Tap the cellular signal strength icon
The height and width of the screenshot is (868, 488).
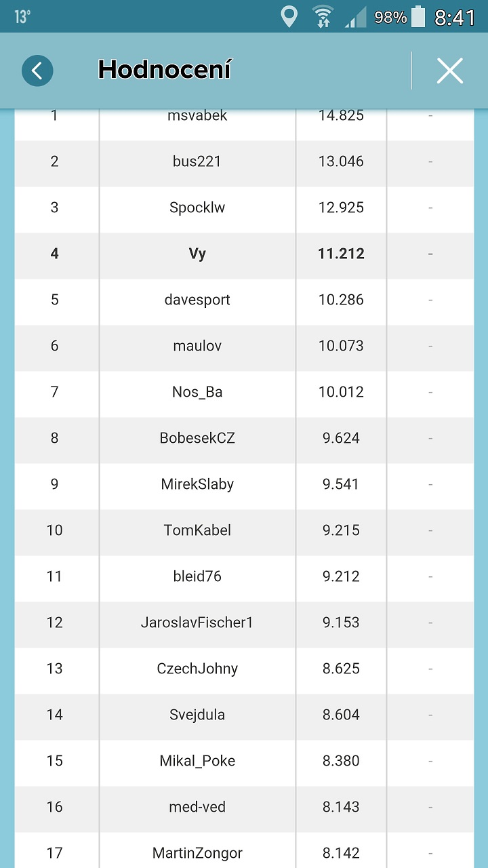[355, 17]
